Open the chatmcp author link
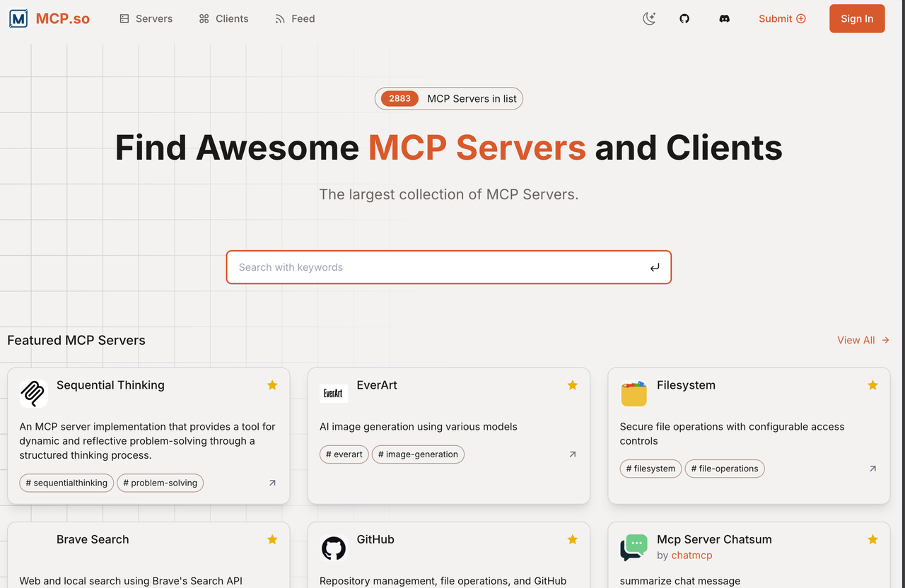Screen dimensions: 905x588 click(x=691, y=555)
